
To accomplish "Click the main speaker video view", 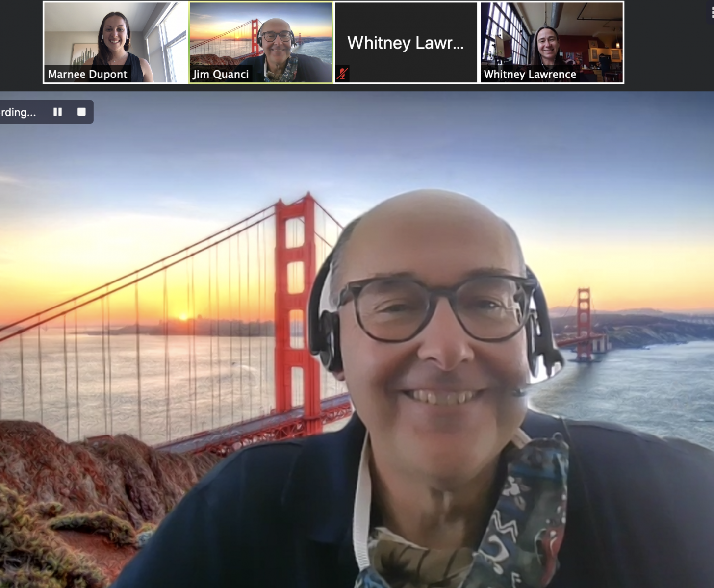I will point(357,339).
